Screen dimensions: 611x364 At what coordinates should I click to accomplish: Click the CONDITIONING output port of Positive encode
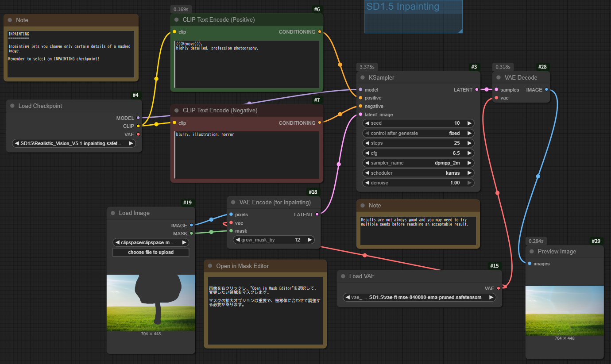(319, 32)
